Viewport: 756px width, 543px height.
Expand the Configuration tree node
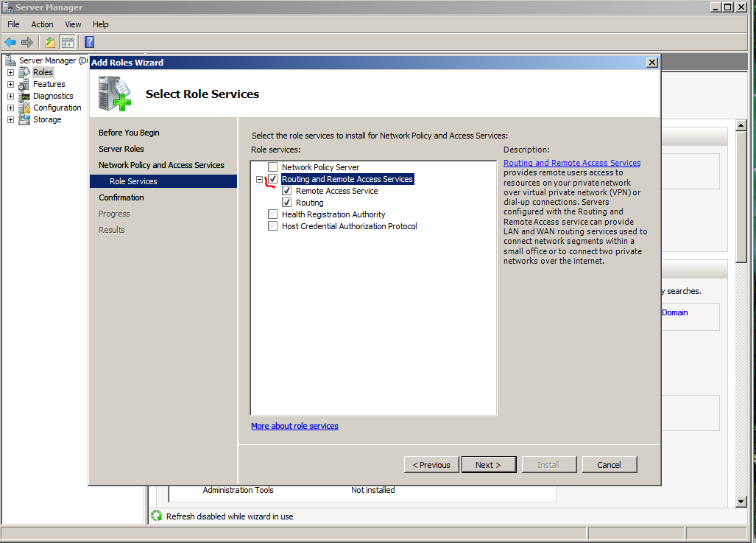point(10,108)
